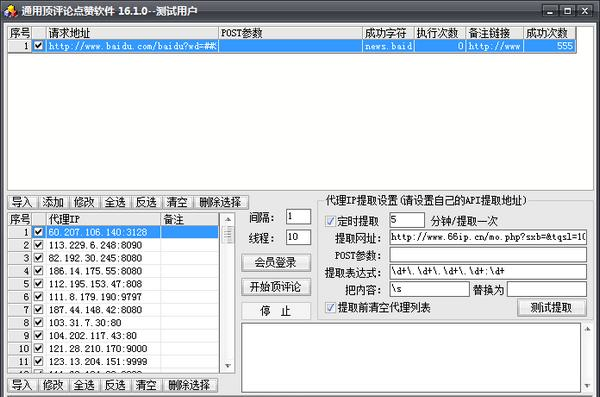Click proxy list scroll down arrow
This screenshot has width=600, height=397.
228,366
